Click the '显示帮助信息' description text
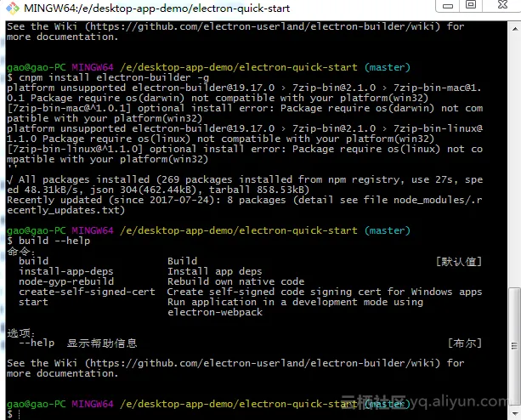521x420 pixels. (x=102, y=343)
